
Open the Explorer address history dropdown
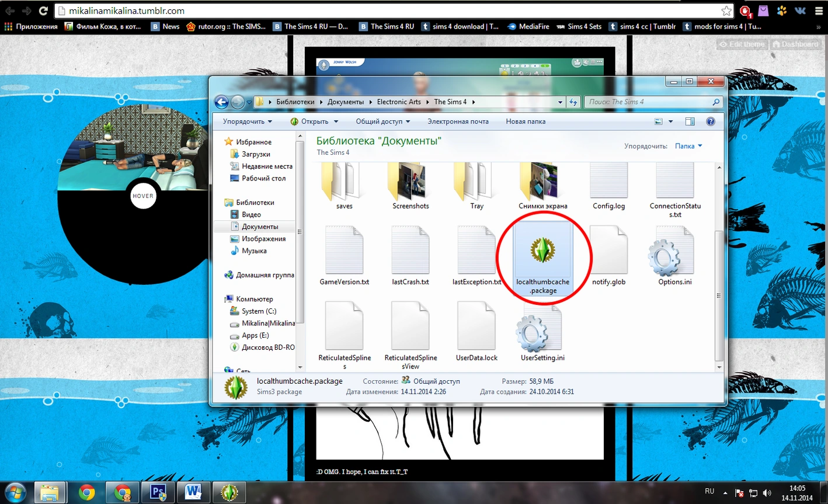tap(561, 102)
